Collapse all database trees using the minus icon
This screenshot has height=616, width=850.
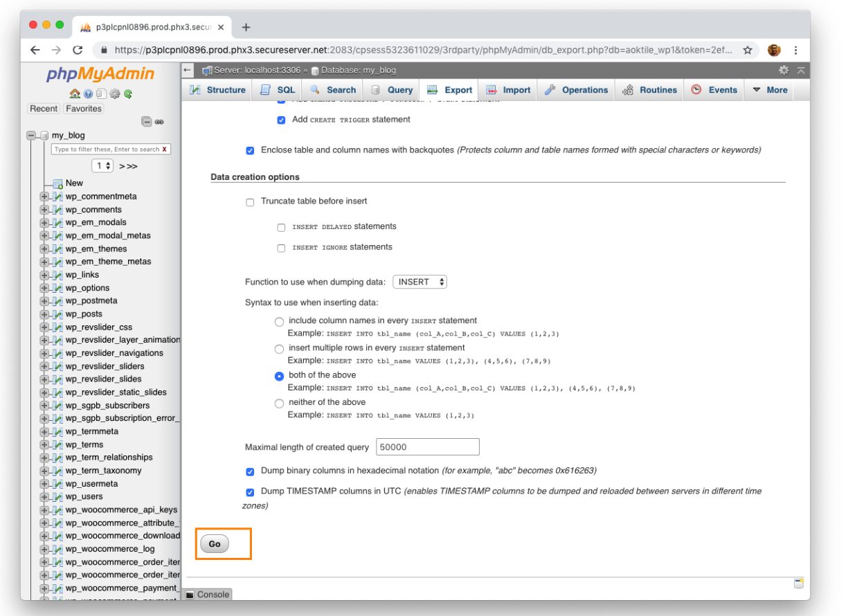[x=147, y=122]
